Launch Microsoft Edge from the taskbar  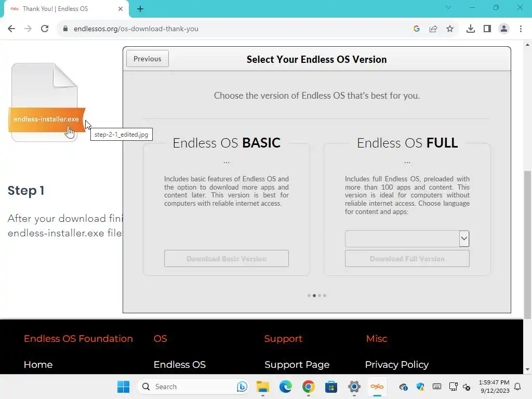click(285, 387)
